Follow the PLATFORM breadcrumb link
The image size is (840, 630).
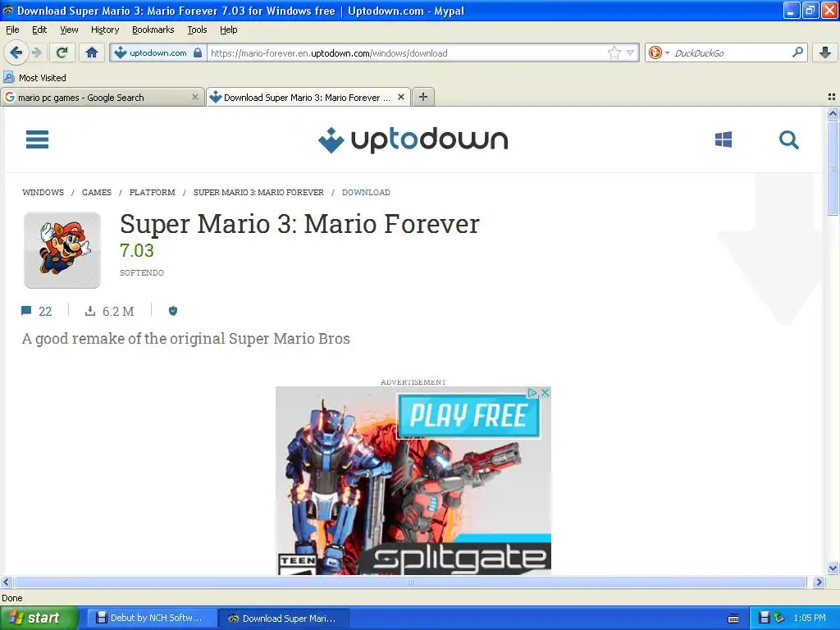[x=152, y=192]
